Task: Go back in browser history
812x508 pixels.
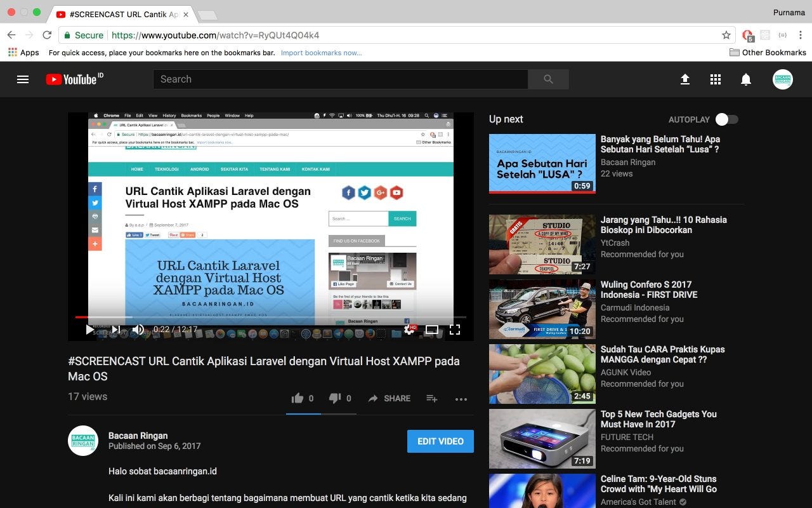Action: point(11,35)
